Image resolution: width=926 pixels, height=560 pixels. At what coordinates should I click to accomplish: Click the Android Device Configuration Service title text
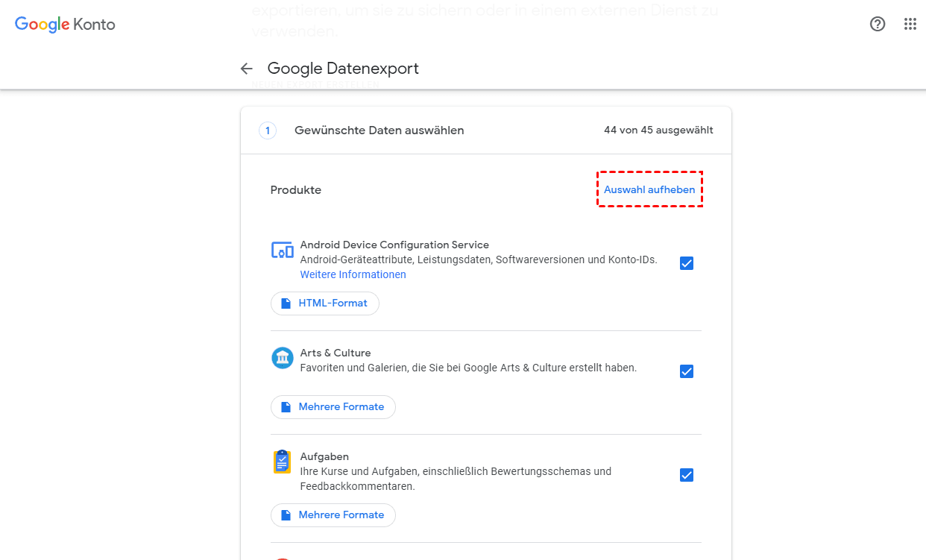point(394,245)
